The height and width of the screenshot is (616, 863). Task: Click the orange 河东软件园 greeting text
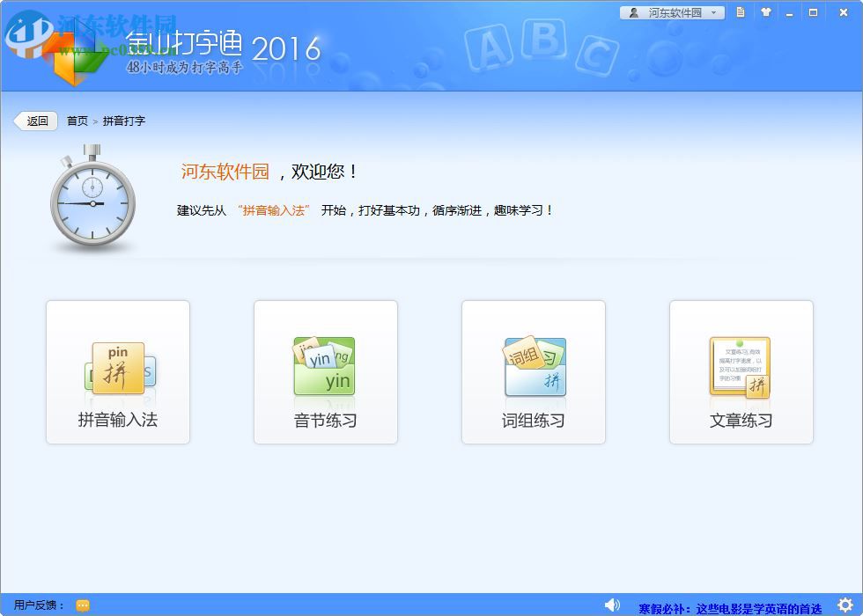click(x=225, y=172)
